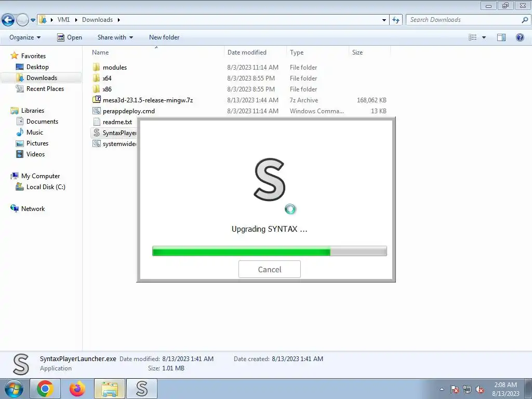Image resolution: width=532 pixels, height=399 pixels.
Task: Click the File Explorer taskbar button
Action: click(110, 389)
